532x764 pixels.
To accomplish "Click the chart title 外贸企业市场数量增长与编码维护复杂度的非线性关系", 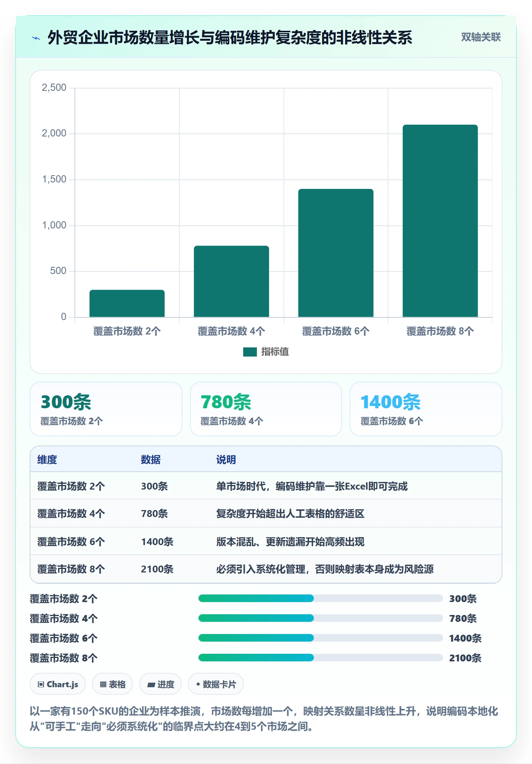I will click(230, 38).
